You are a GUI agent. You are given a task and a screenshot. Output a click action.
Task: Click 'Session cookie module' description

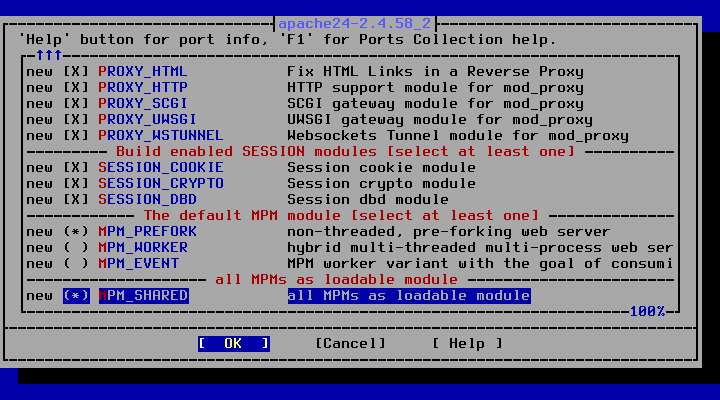(x=381, y=168)
